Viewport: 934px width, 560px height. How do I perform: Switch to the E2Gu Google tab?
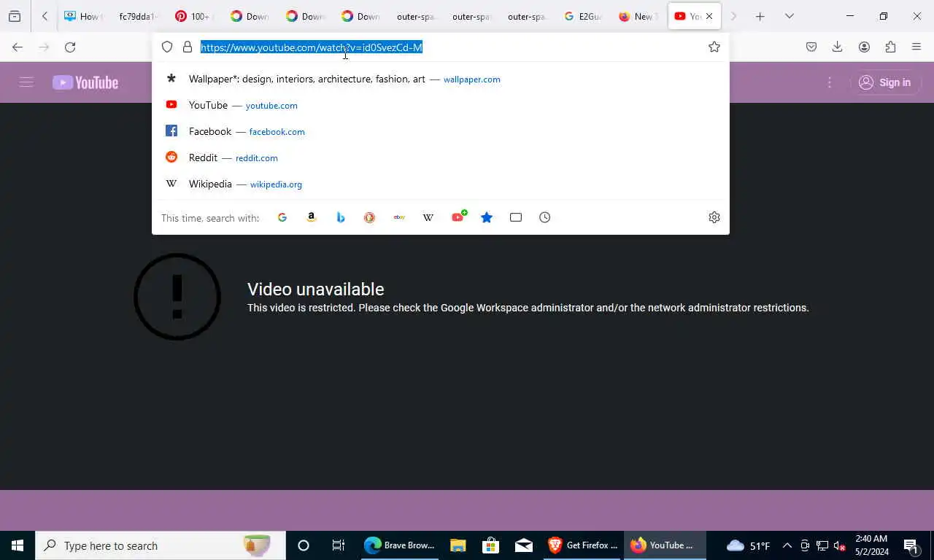[582, 16]
